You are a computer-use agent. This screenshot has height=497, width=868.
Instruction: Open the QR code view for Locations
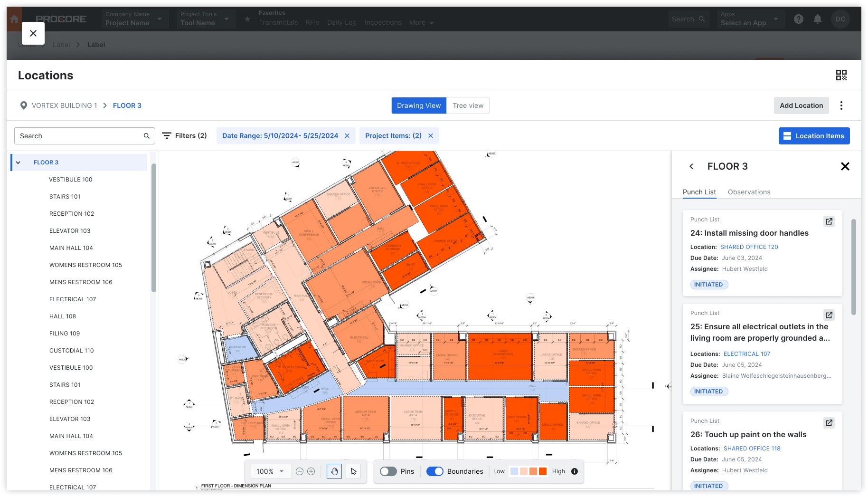tap(841, 75)
